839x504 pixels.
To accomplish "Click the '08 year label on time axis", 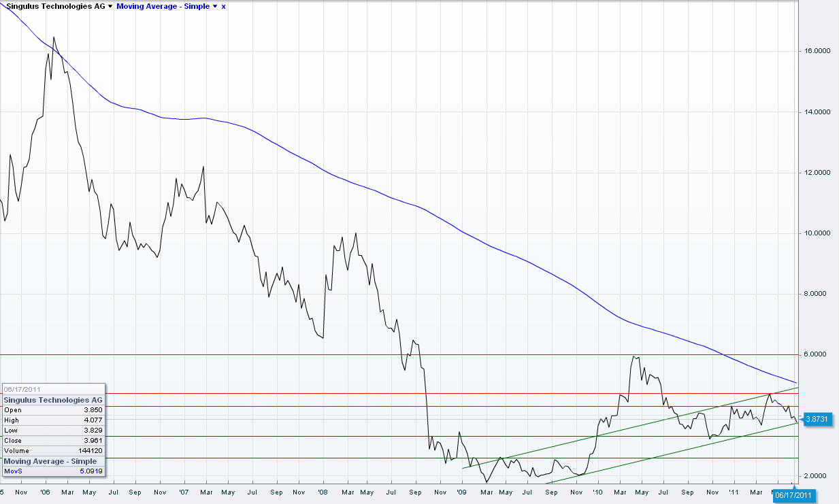I will coord(323,491).
